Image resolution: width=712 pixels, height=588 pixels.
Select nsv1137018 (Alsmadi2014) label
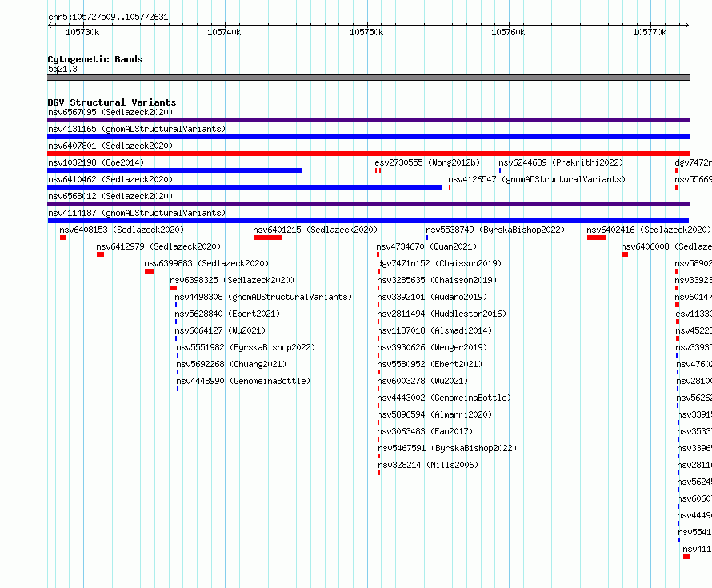pyautogui.click(x=434, y=330)
